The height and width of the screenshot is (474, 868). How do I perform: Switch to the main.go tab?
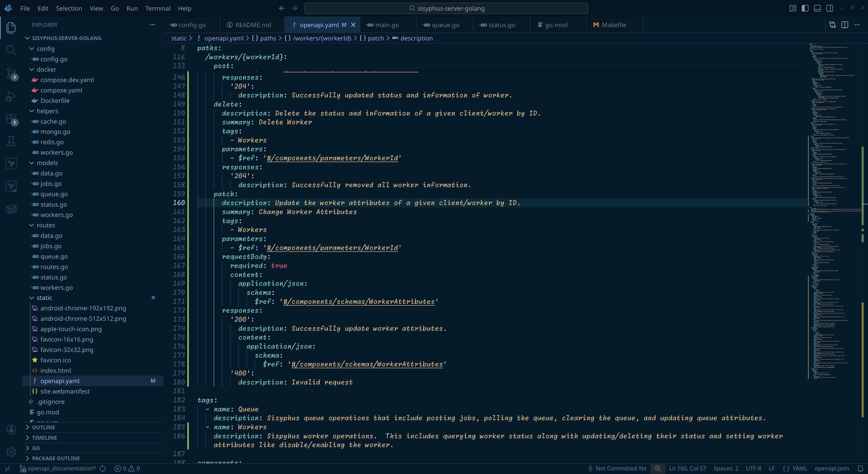click(x=387, y=25)
